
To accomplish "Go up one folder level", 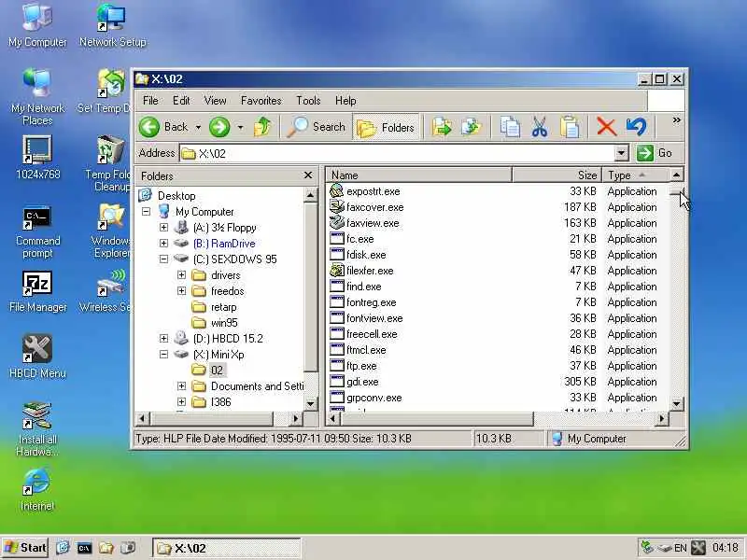I will tap(262, 127).
